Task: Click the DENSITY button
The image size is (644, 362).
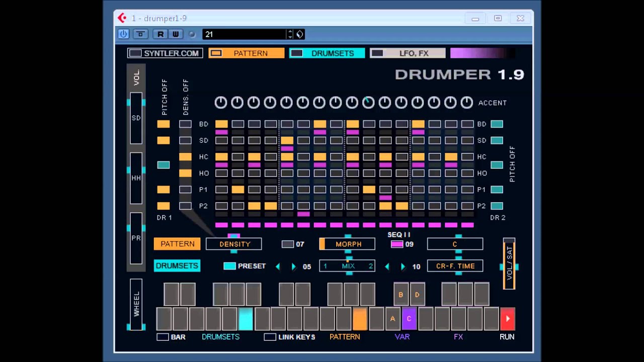Action: (234, 244)
